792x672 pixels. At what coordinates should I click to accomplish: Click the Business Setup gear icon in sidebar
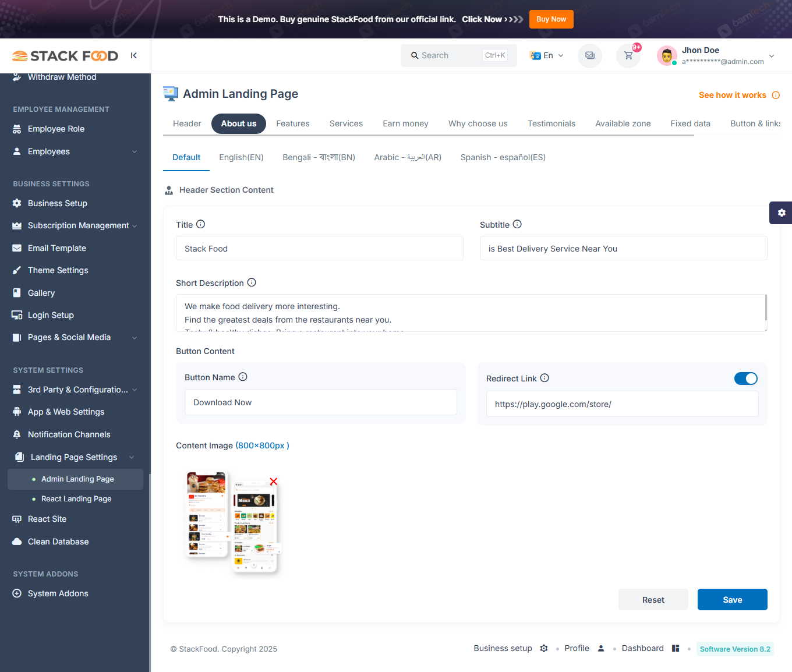(x=17, y=203)
